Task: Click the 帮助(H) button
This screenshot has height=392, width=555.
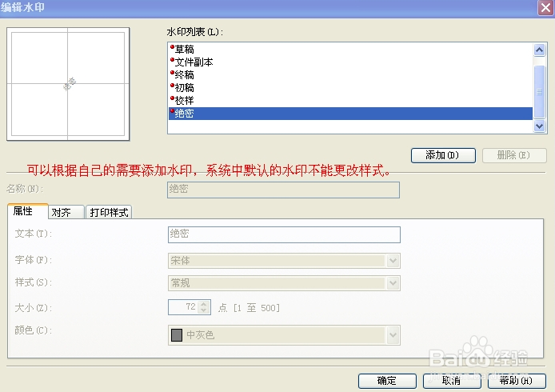Action: 517,381
